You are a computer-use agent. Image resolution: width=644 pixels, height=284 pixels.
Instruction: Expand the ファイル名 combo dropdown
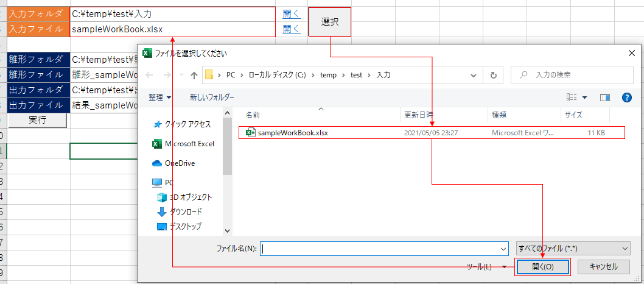[504, 249]
